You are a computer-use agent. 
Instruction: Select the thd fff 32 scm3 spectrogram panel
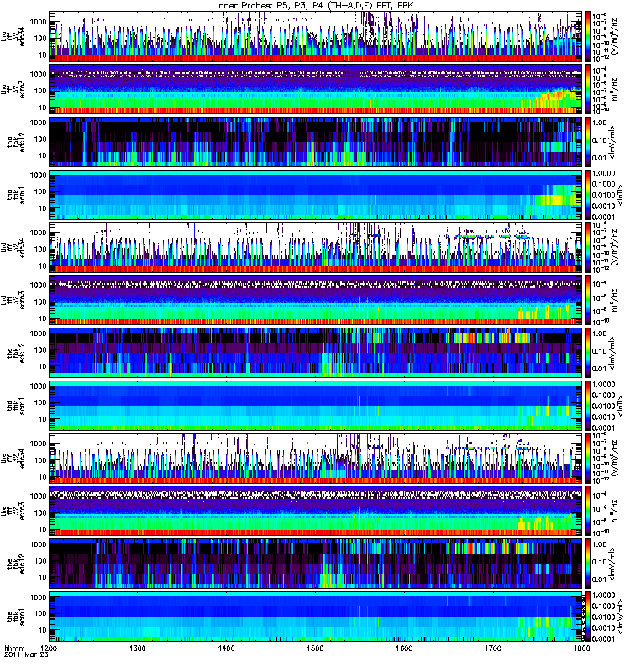point(316,300)
